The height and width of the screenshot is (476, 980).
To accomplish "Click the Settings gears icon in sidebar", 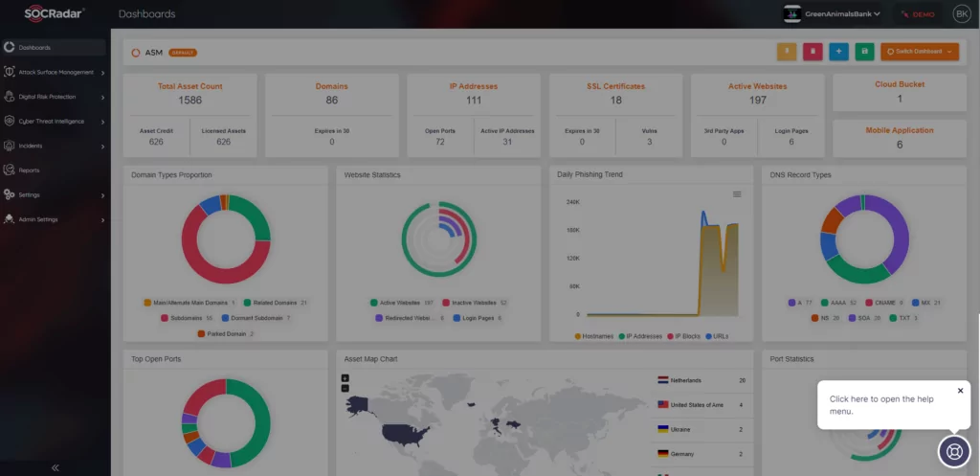I will 10,194.
